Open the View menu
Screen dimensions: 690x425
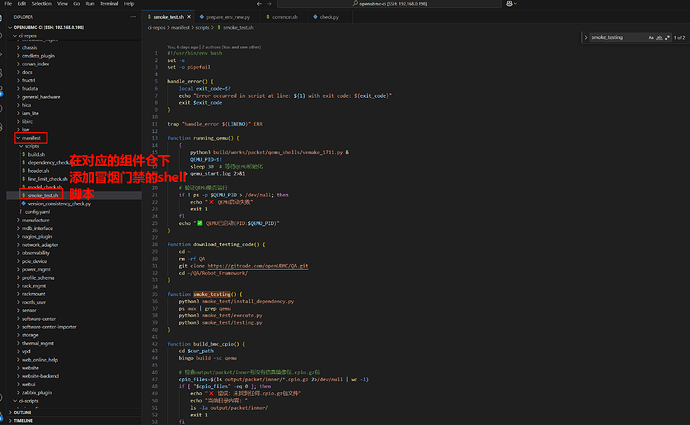click(x=62, y=4)
